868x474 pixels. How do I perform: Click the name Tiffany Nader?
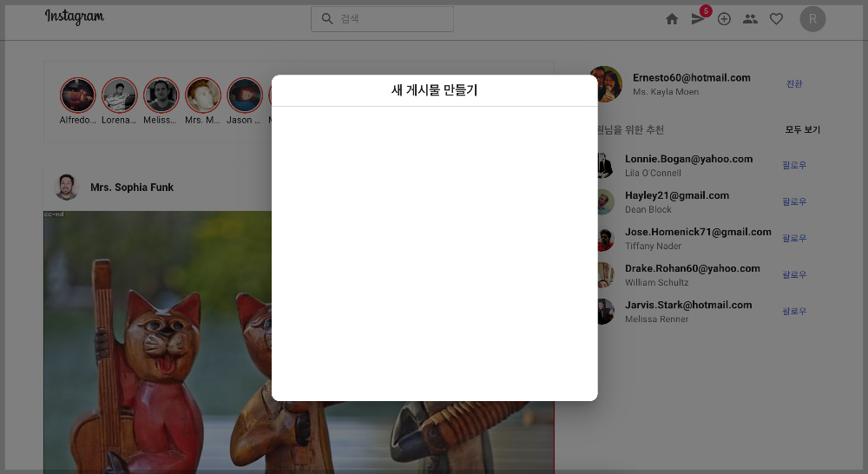(x=654, y=246)
